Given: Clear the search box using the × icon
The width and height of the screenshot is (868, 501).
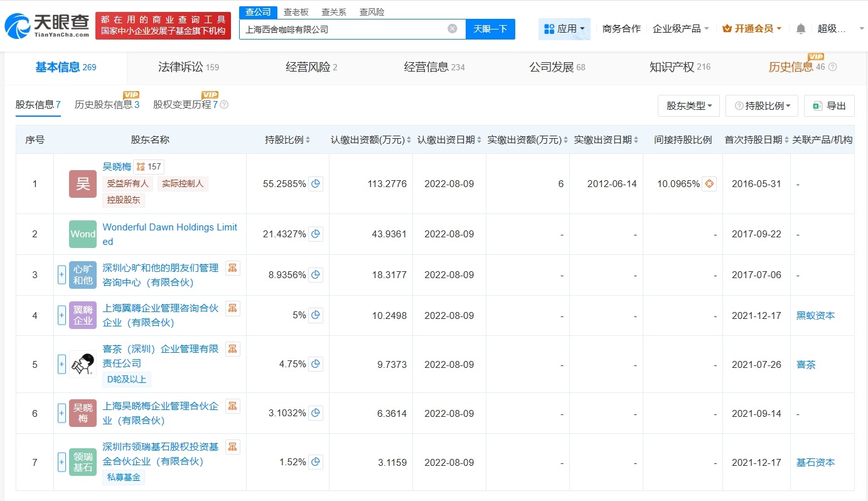Looking at the screenshot, I should point(452,29).
